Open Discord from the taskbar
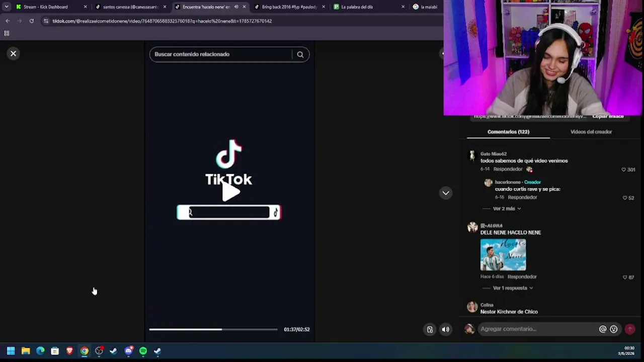Image resolution: width=644 pixels, height=362 pixels. [x=128, y=351]
